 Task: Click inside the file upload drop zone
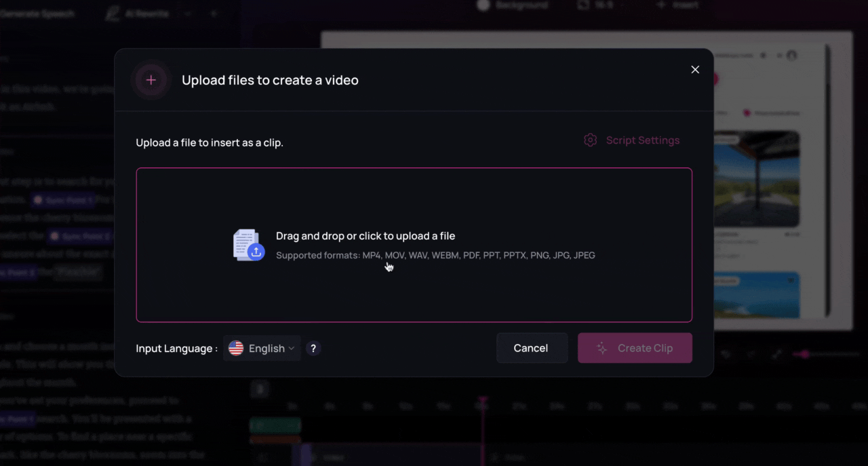(x=414, y=245)
